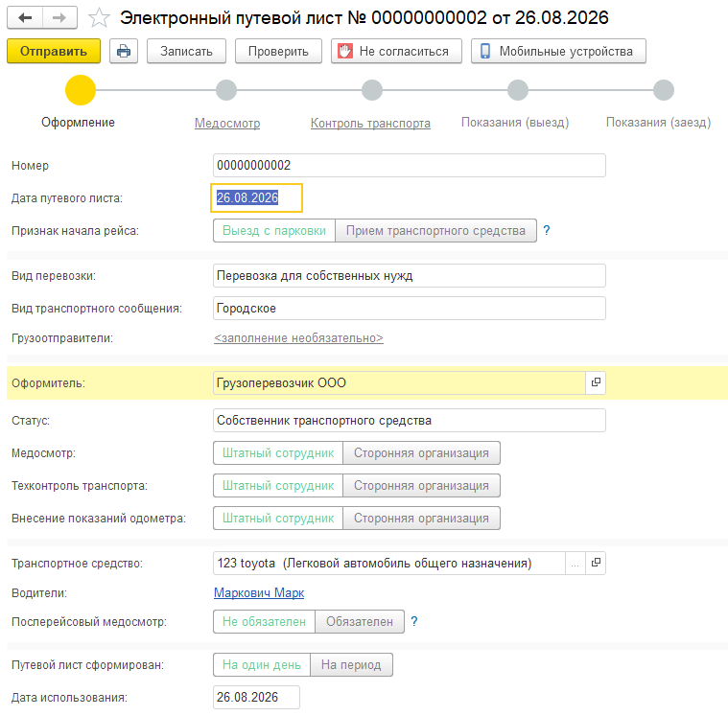
Task: Click the Дата использования field
Action: 256,697
